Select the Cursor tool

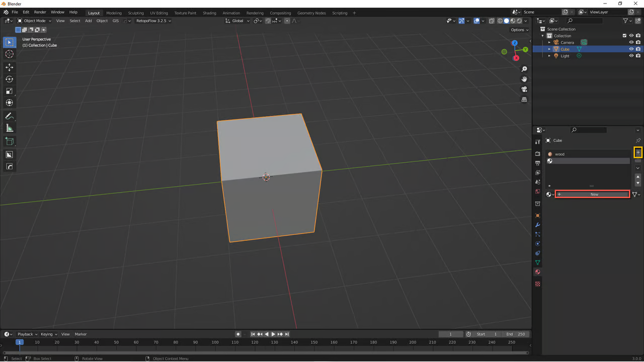pos(9,54)
